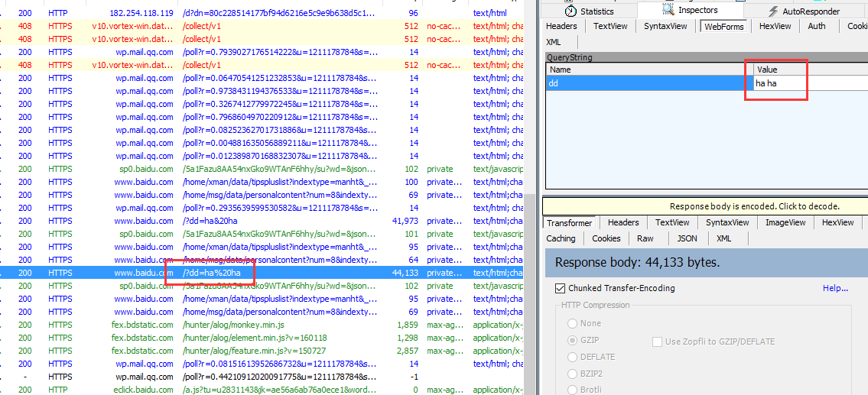The image size is (868, 395).
Task: Open the Help... link
Action: click(835, 288)
